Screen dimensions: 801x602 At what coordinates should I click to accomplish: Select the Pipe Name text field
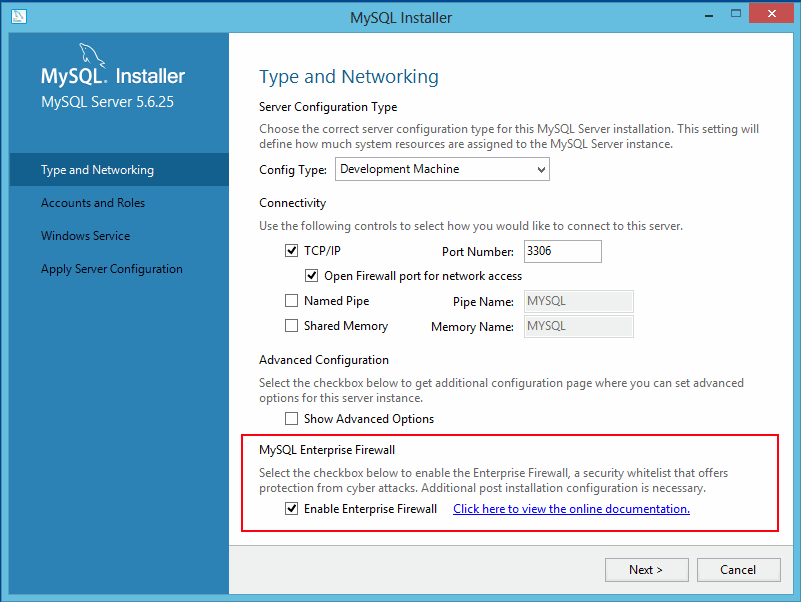point(578,300)
